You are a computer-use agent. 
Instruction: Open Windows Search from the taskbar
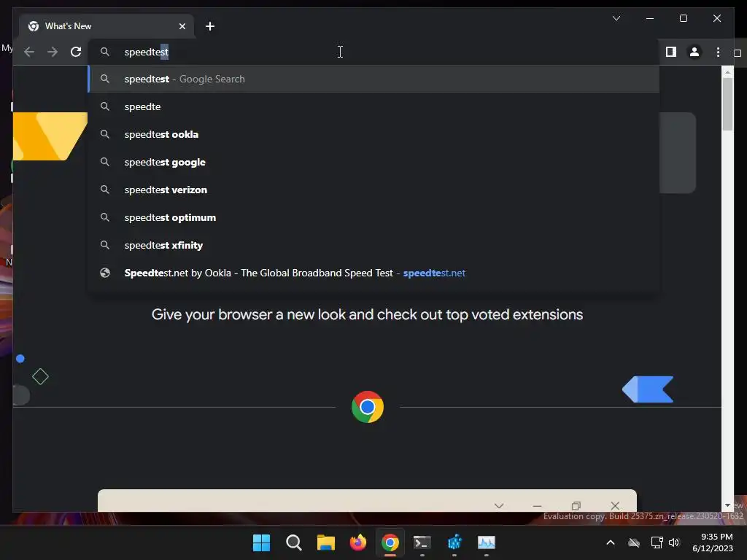click(x=293, y=542)
